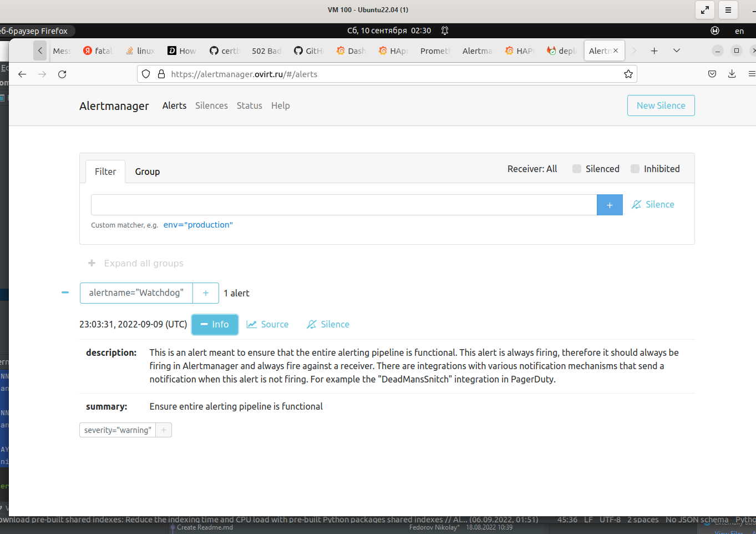756x534 pixels.
Task: Click the site security padlock icon
Action: (x=161, y=74)
